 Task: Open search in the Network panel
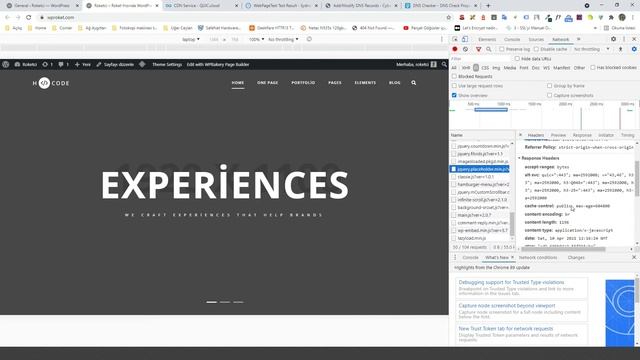coord(489,49)
